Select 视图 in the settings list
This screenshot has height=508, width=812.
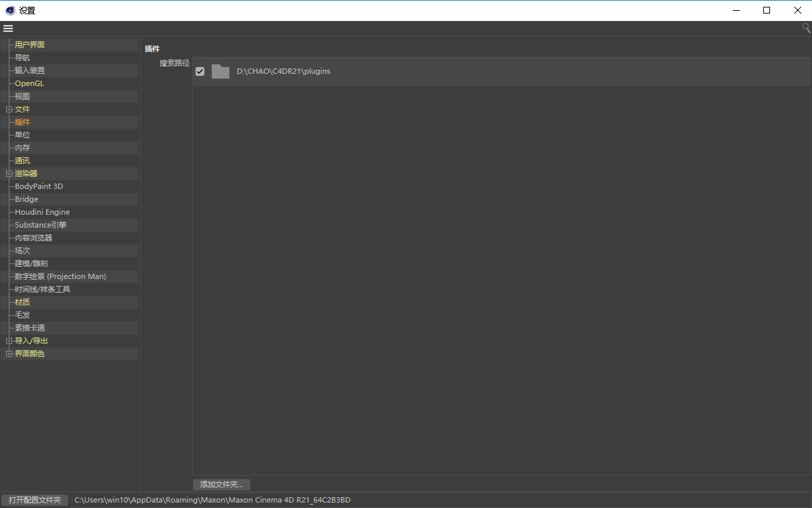click(22, 96)
